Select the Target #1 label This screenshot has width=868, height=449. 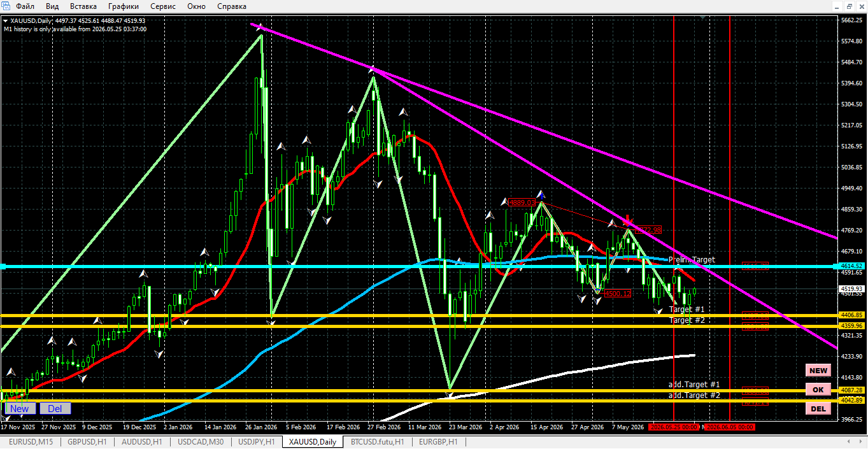pyautogui.click(x=687, y=309)
